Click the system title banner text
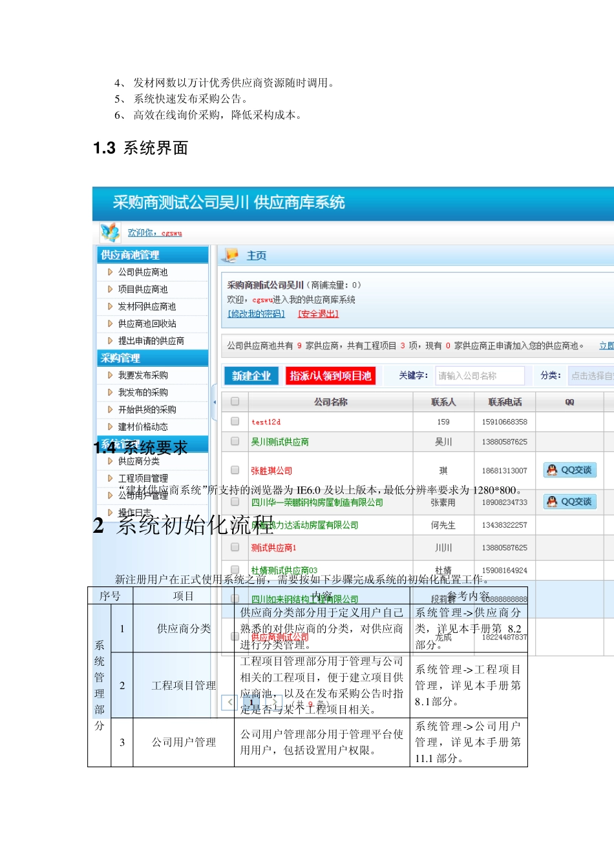The height and width of the screenshot is (868, 614). (x=229, y=203)
